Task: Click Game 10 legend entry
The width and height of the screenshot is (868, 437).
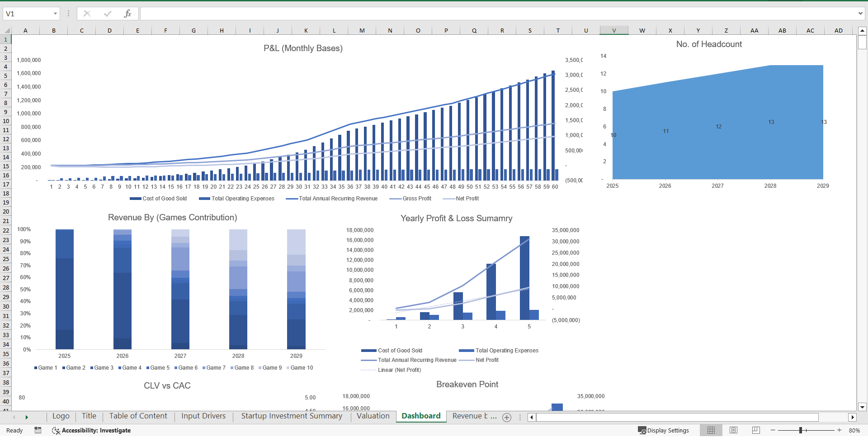Action: point(300,368)
